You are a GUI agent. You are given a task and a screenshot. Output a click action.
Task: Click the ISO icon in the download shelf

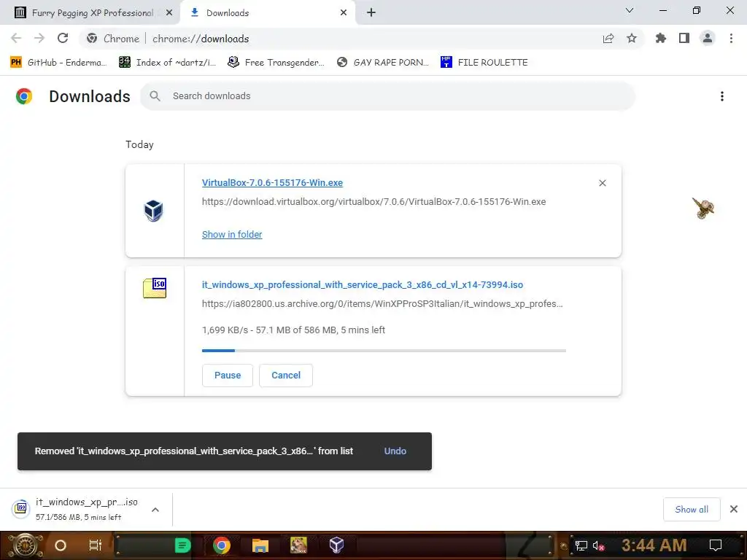(x=21, y=509)
